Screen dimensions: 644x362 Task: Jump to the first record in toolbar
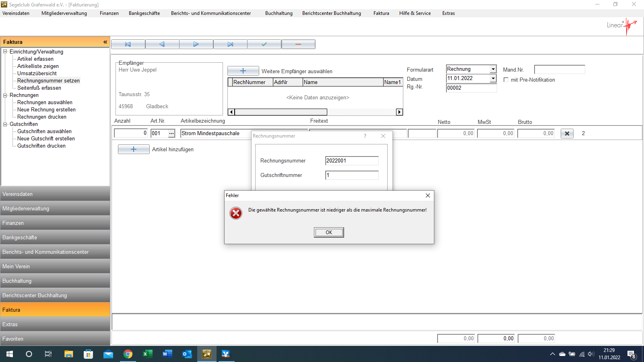click(128, 44)
